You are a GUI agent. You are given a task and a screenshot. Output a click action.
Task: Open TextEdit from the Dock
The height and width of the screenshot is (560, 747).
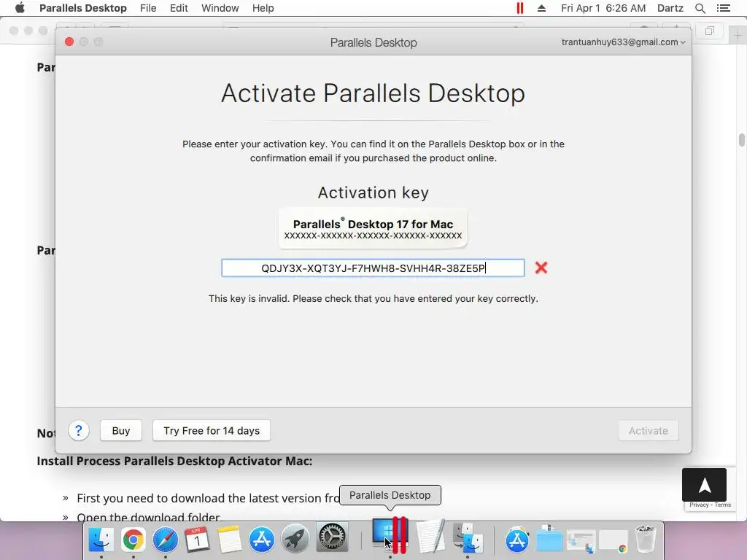pyautogui.click(x=430, y=536)
